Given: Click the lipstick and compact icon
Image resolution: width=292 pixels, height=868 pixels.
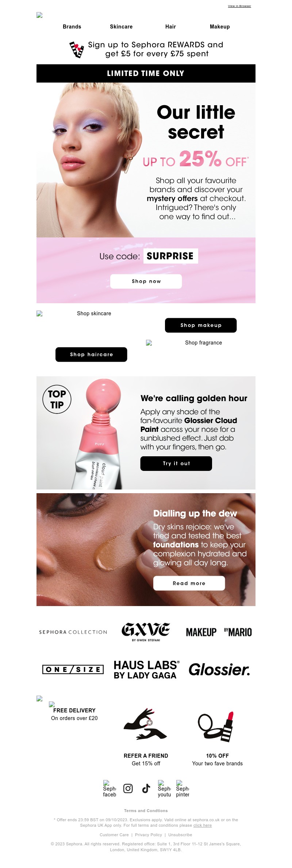Looking at the screenshot, I should coord(216,727).
